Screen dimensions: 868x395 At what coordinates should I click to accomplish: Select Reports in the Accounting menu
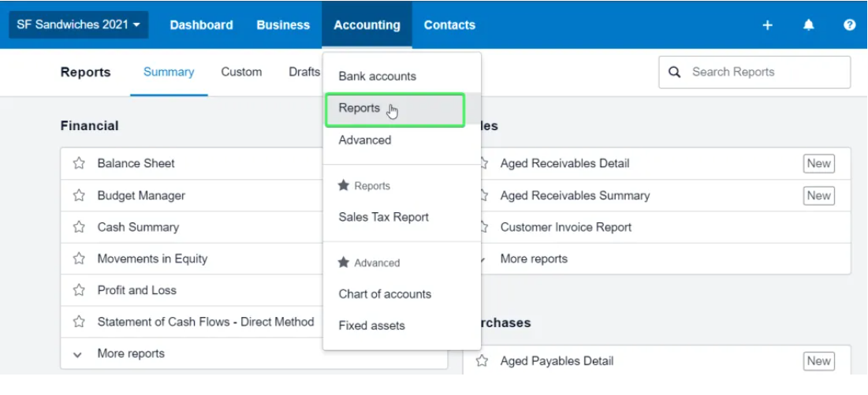[x=359, y=109]
